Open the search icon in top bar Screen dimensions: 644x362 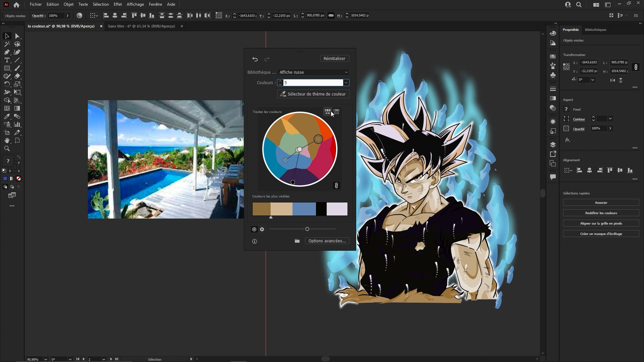pos(579,5)
